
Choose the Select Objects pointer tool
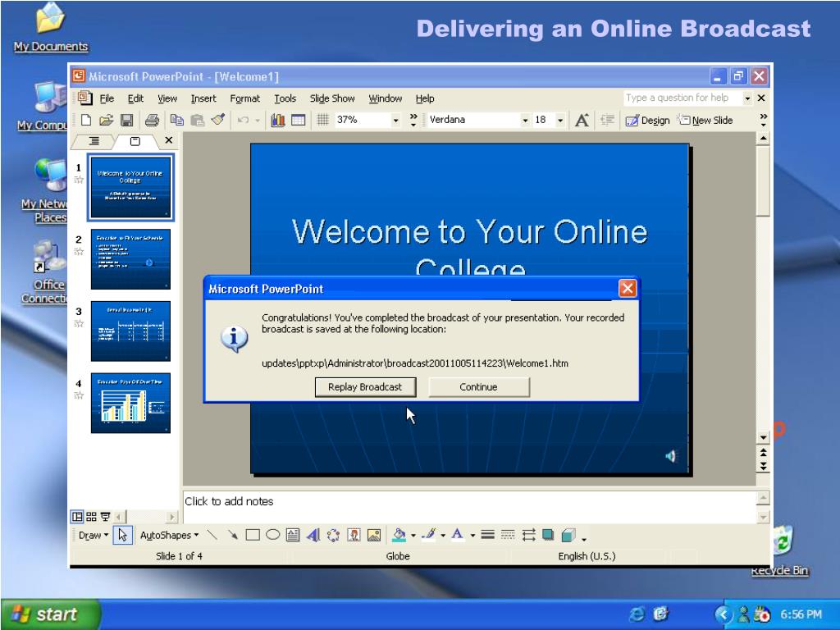pos(123,535)
